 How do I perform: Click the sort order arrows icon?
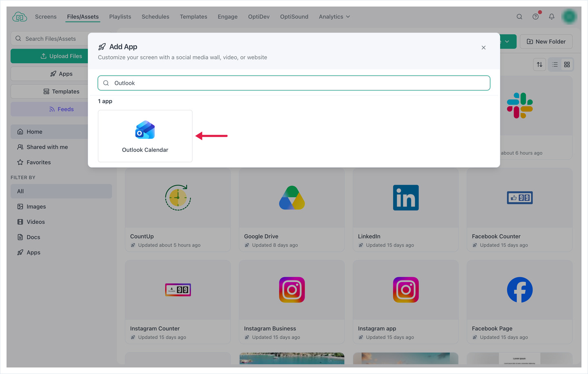[539, 65]
